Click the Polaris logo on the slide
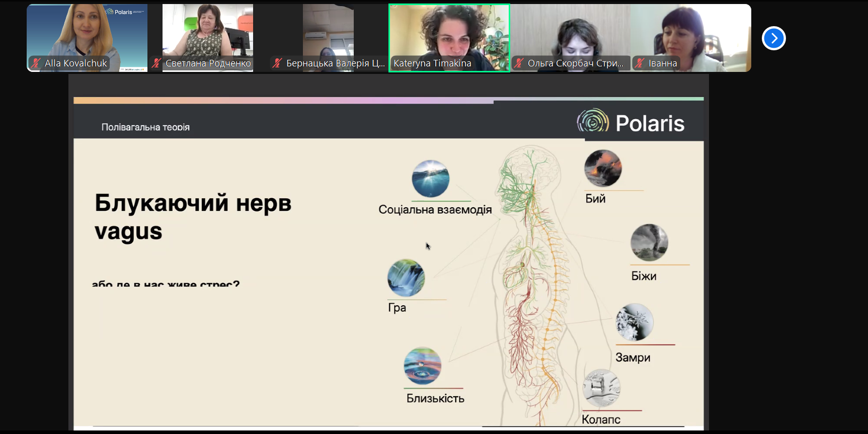 tap(630, 121)
